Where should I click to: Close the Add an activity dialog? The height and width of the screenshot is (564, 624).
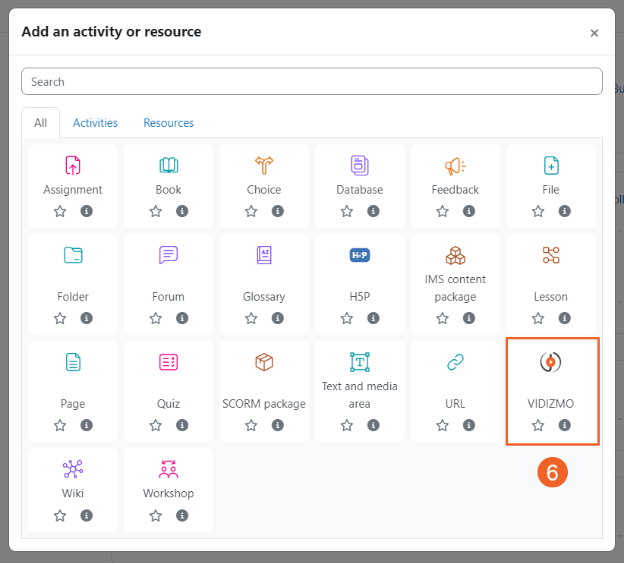coord(594,33)
